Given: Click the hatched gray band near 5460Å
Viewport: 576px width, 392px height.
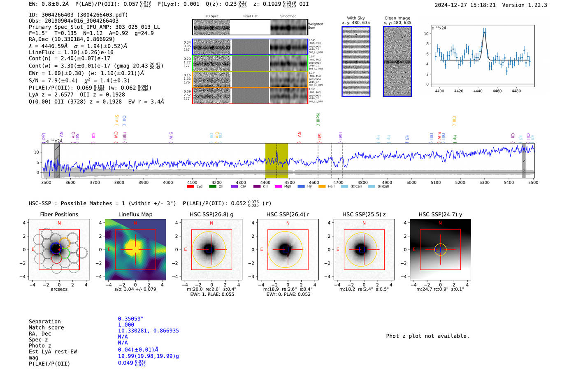Looking at the screenshot, I should [x=524, y=161].
